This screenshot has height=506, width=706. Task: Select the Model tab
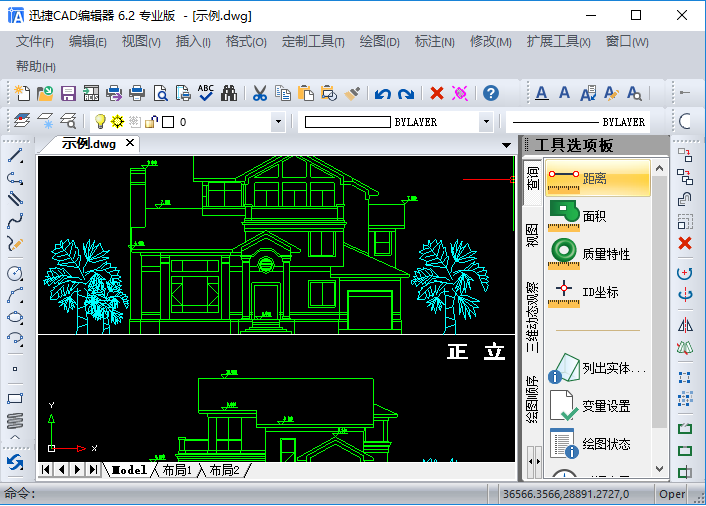point(129,470)
